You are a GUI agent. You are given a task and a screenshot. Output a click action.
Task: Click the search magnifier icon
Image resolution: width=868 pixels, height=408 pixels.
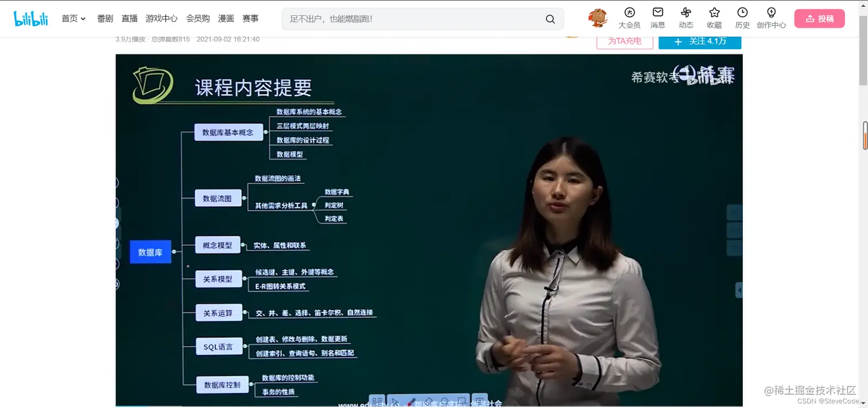point(549,18)
